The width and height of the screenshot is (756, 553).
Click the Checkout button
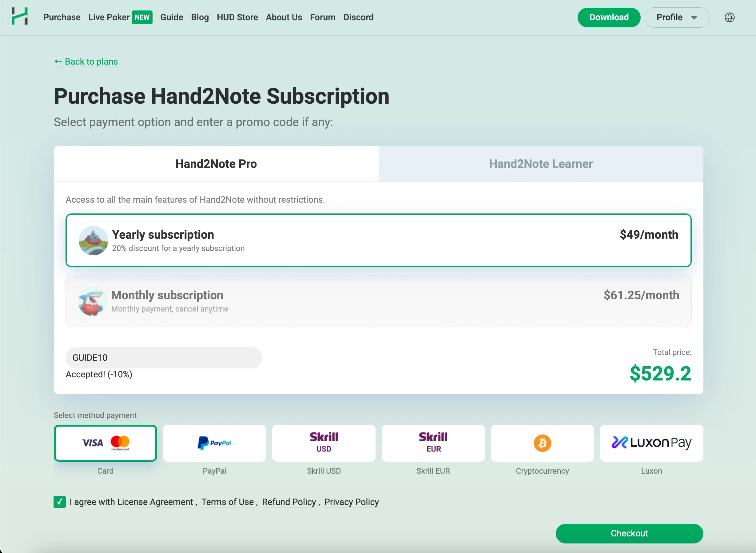pos(629,533)
